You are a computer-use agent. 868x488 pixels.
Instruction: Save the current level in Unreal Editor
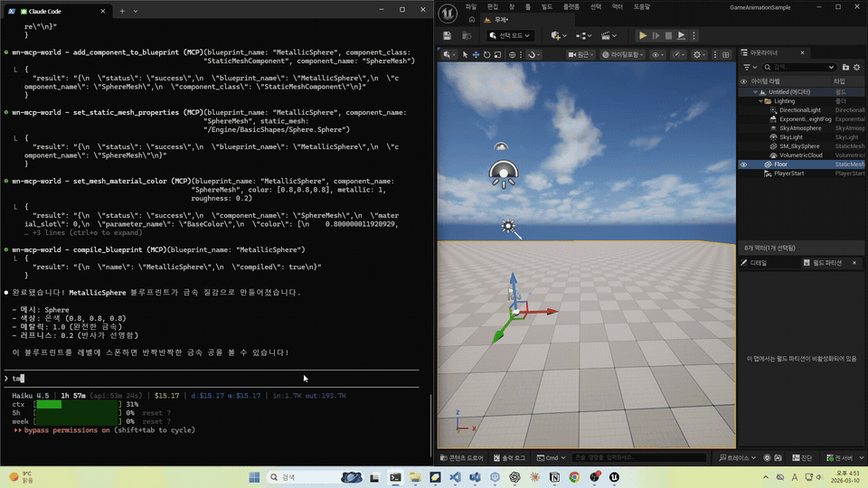pos(447,35)
